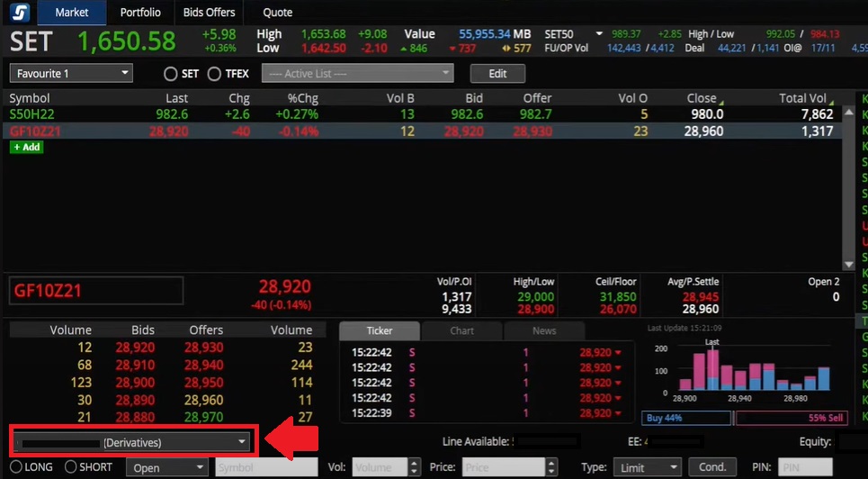Click the volume-by-price bar chart

754,368
